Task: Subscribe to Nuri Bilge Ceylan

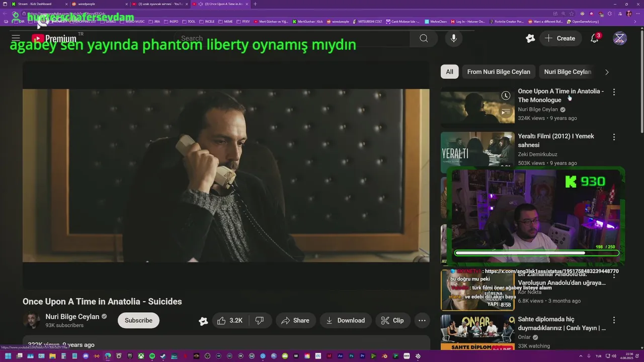Action: pos(138,320)
